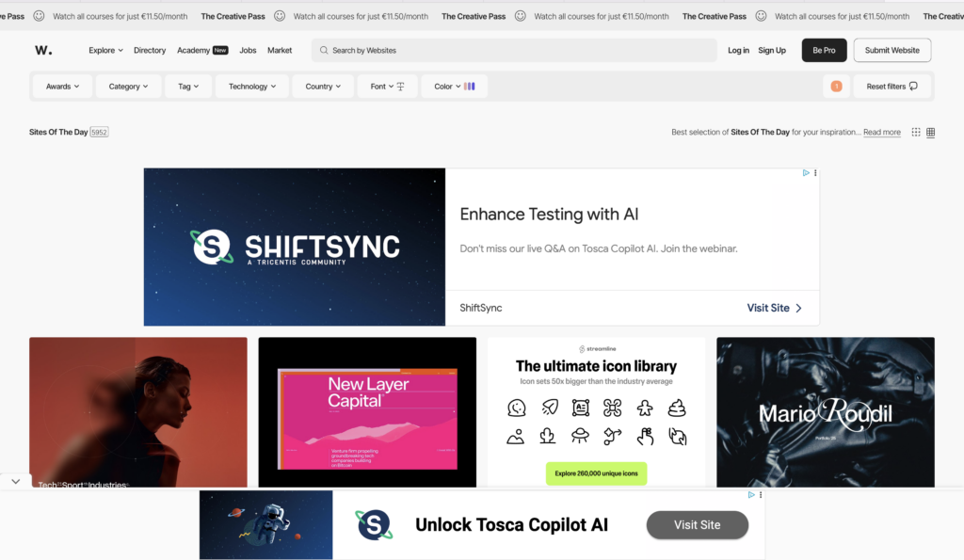
Task: Click the 'ShiftSync' advertiser name below the headline
Action: tap(481, 308)
